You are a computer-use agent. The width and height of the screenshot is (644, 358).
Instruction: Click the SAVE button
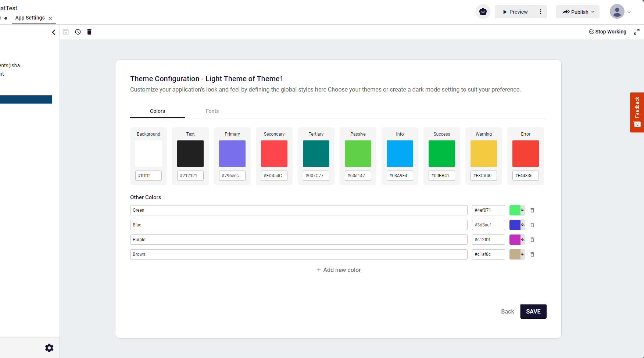coord(533,311)
